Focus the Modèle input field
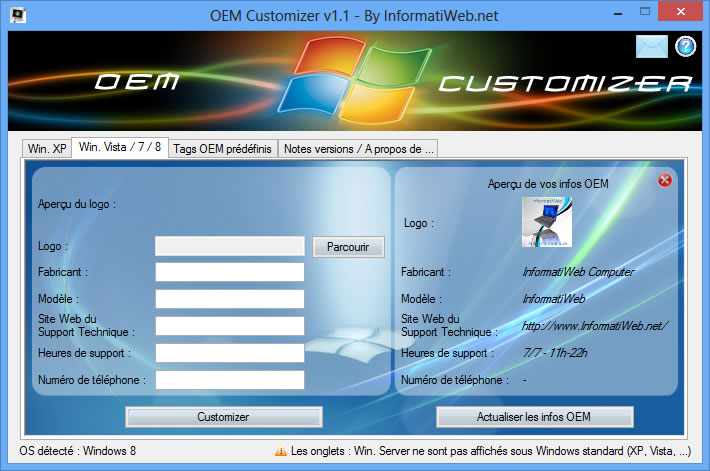This screenshot has height=471, width=710. pyautogui.click(x=230, y=299)
